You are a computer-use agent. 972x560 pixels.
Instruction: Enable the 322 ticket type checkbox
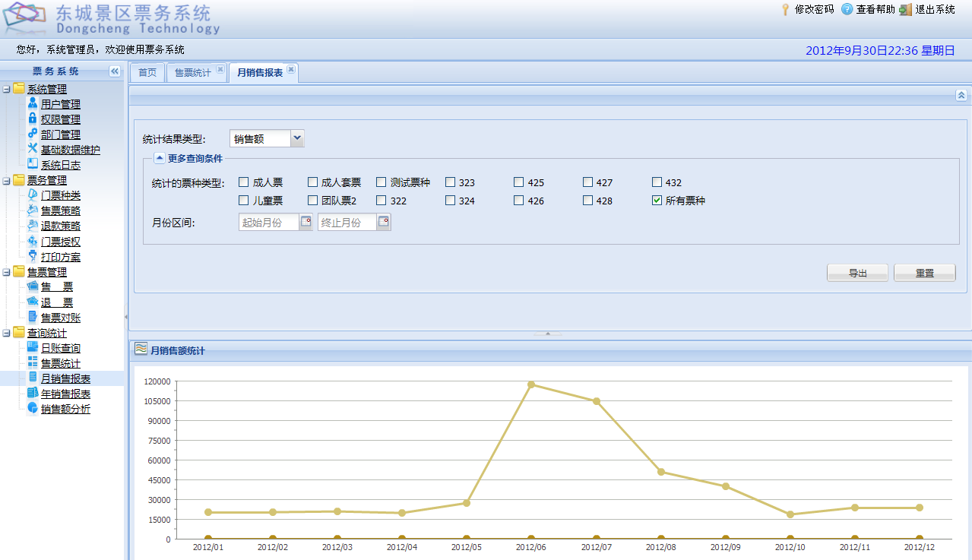[x=382, y=201]
